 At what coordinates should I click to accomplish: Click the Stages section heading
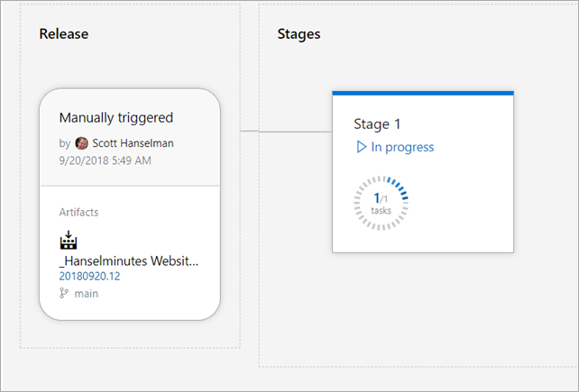[x=299, y=34]
